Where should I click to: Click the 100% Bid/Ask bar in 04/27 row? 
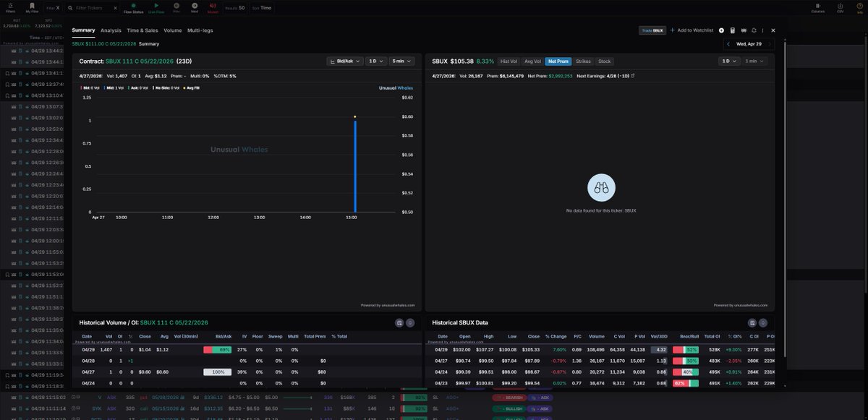pyautogui.click(x=218, y=372)
